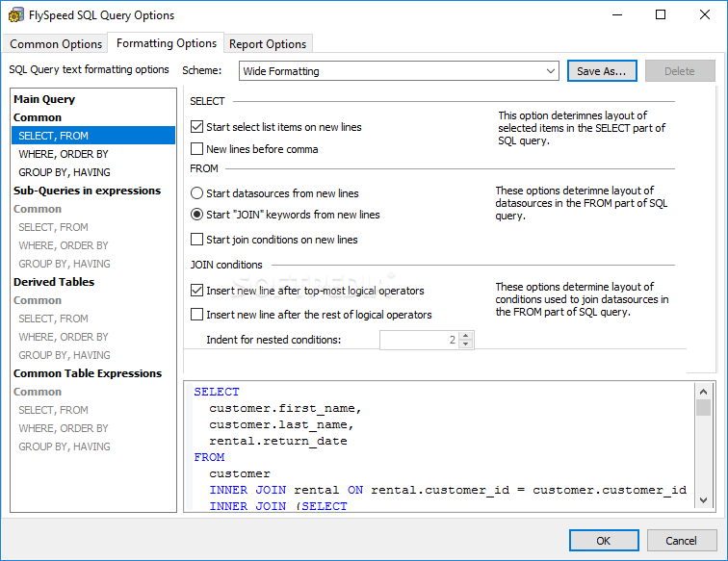Image resolution: width=728 pixels, height=561 pixels.
Task: Enable new line after rest of logical operators
Action: pos(197,315)
